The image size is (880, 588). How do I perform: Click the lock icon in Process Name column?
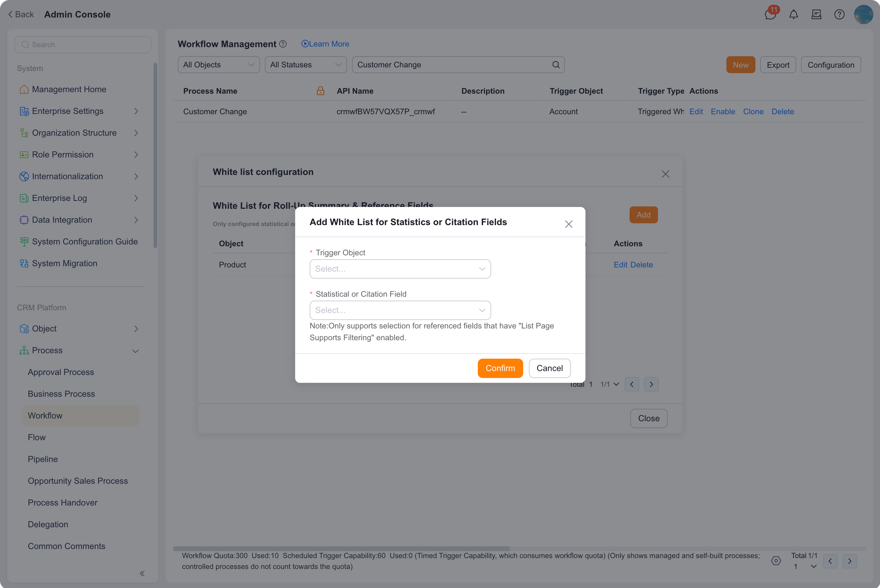[320, 91]
